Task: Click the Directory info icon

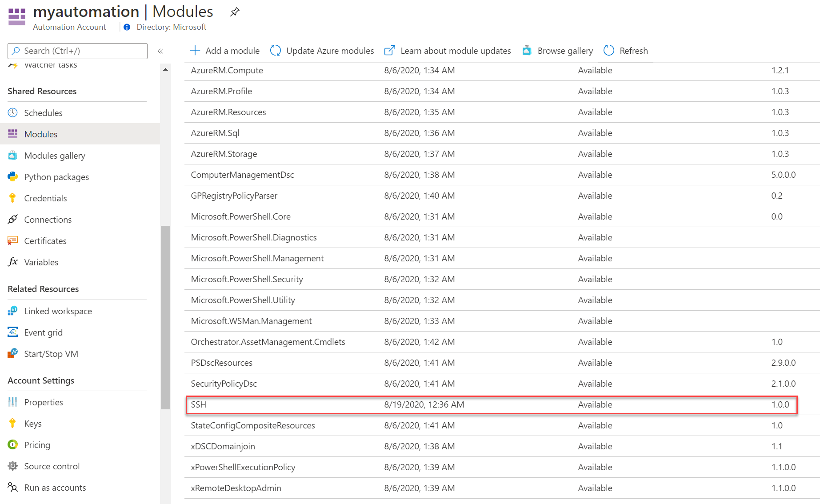Action: coord(127,27)
